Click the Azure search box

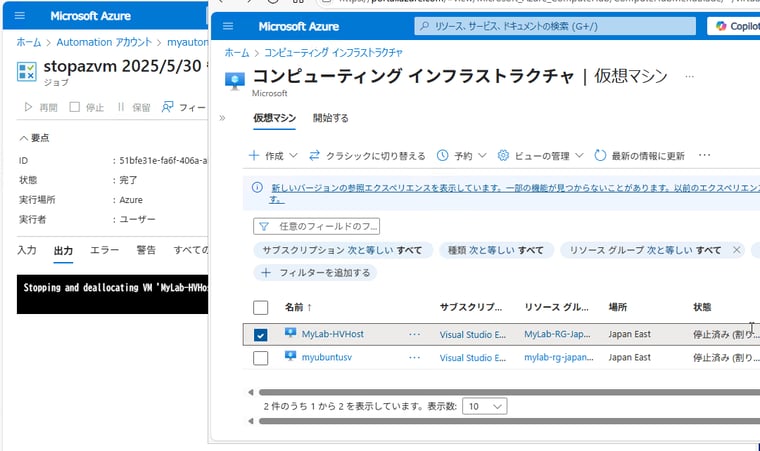coord(555,26)
